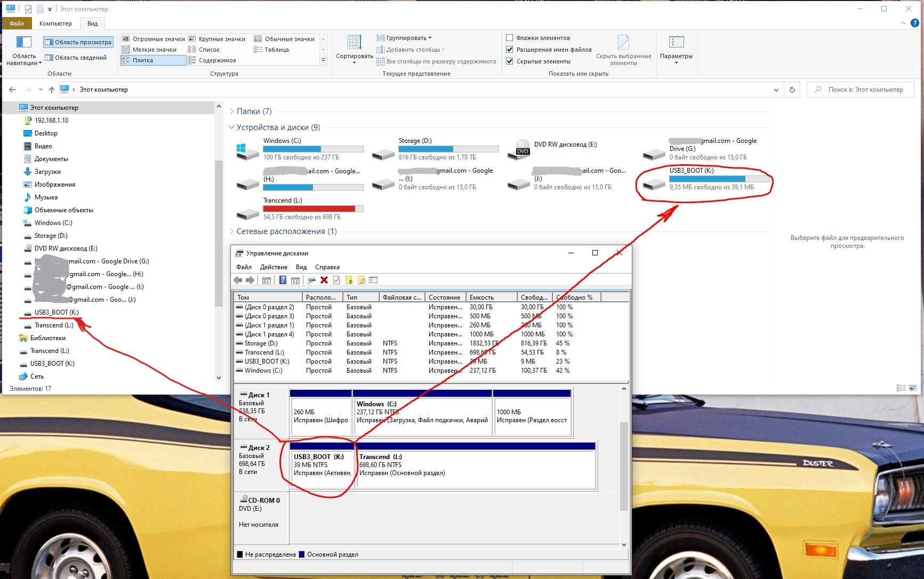Image resolution: width=924 pixels, height=579 pixels.
Task: Select List (Список) layout option
Action: (x=204, y=50)
